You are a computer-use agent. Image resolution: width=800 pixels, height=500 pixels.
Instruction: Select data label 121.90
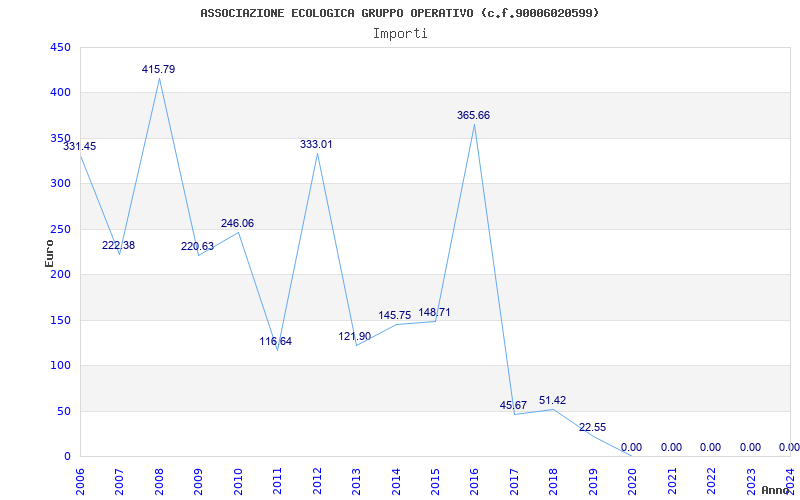pyautogui.click(x=355, y=337)
